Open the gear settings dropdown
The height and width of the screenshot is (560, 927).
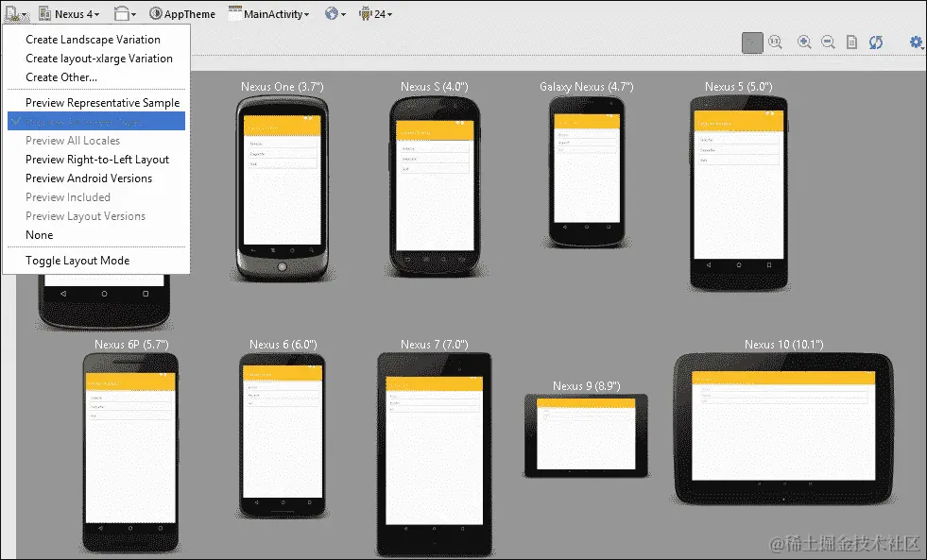tap(917, 42)
